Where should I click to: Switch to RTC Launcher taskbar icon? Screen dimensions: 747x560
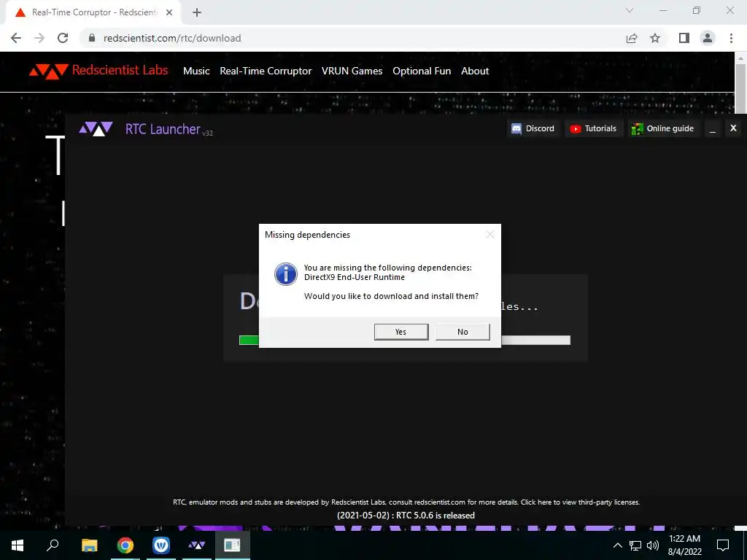point(197,545)
